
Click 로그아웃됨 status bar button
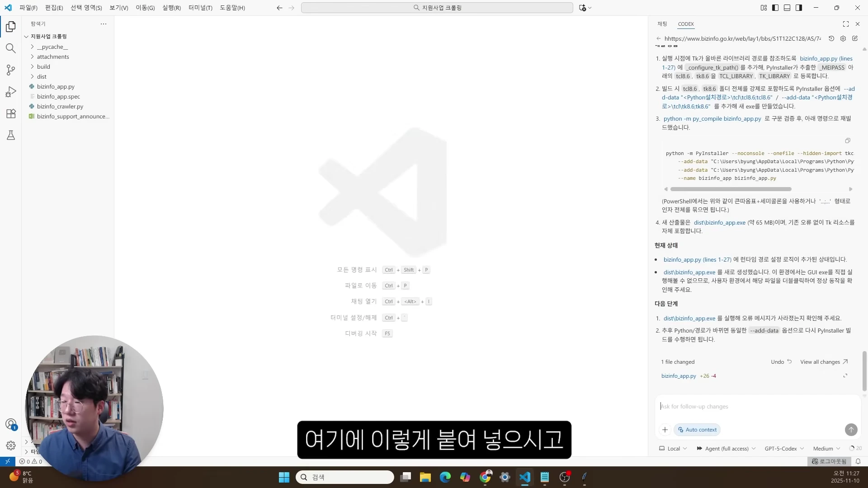point(829,461)
